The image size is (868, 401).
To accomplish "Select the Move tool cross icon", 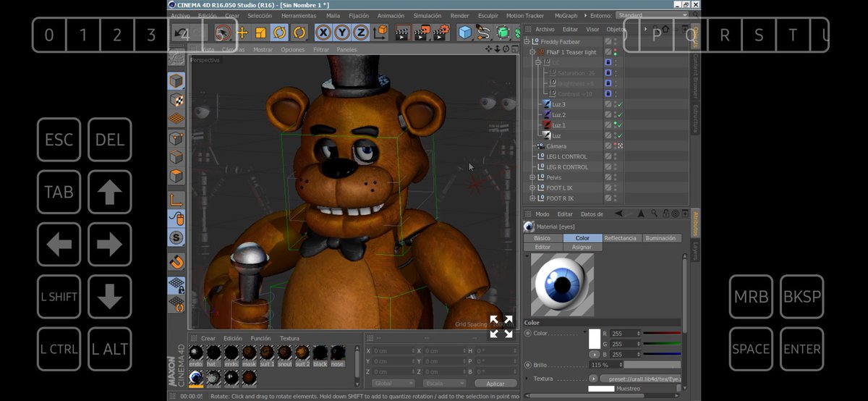I will [x=242, y=33].
